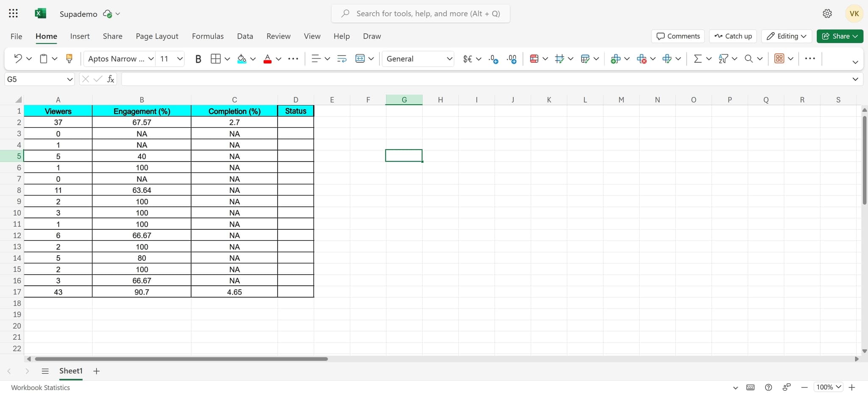This screenshot has height=393, width=868.
Task: Click the red font color swatch
Action: coord(267,59)
